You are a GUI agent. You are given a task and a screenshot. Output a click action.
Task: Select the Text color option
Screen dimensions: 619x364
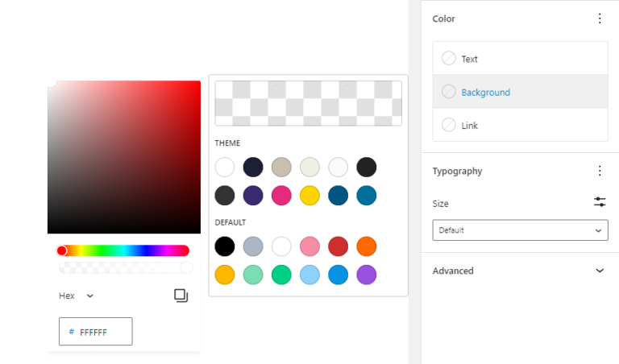[520, 58]
